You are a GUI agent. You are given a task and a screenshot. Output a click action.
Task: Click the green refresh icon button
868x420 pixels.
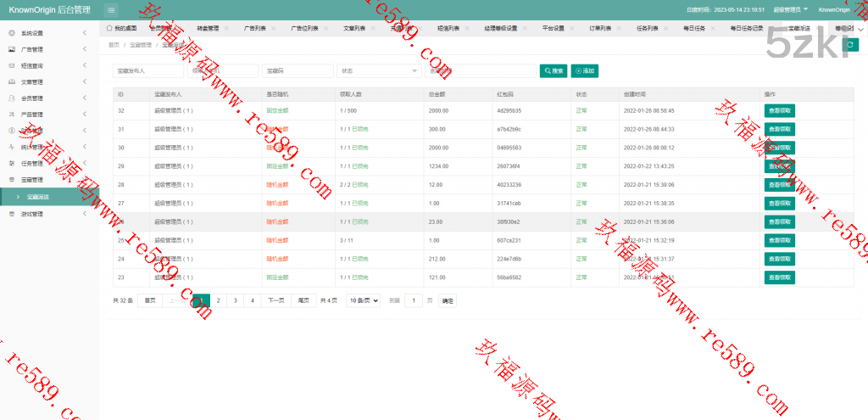(851, 44)
